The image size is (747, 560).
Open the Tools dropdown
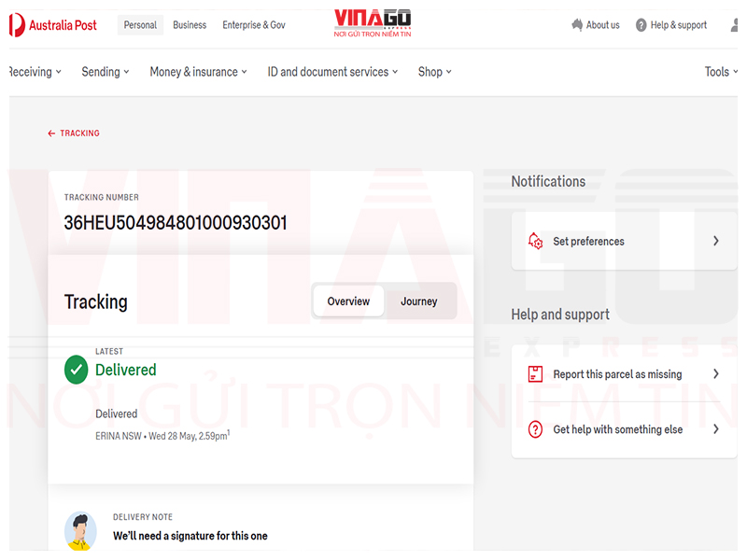tap(721, 72)
